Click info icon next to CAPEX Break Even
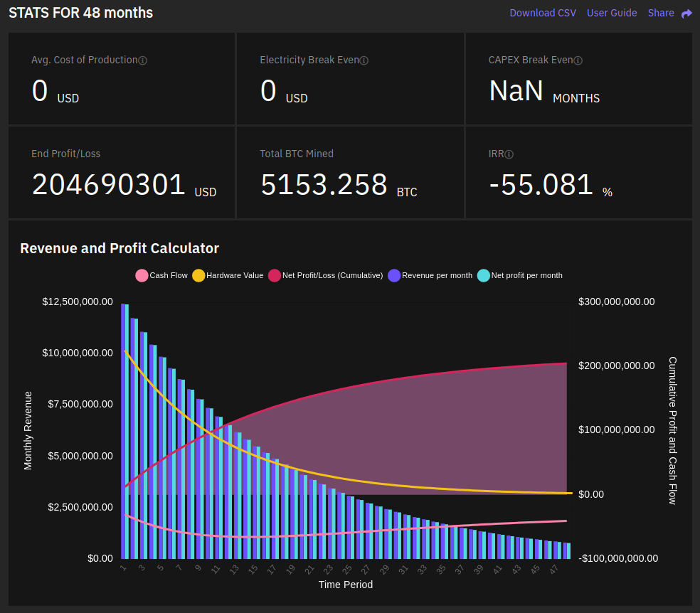Viewport: 700px width, 613px height. tap(578, 60)
